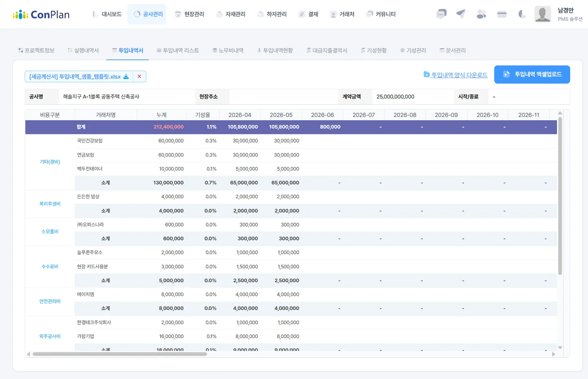Click the horizontal scrollbar thumb under the table

(x=120, y=354)
